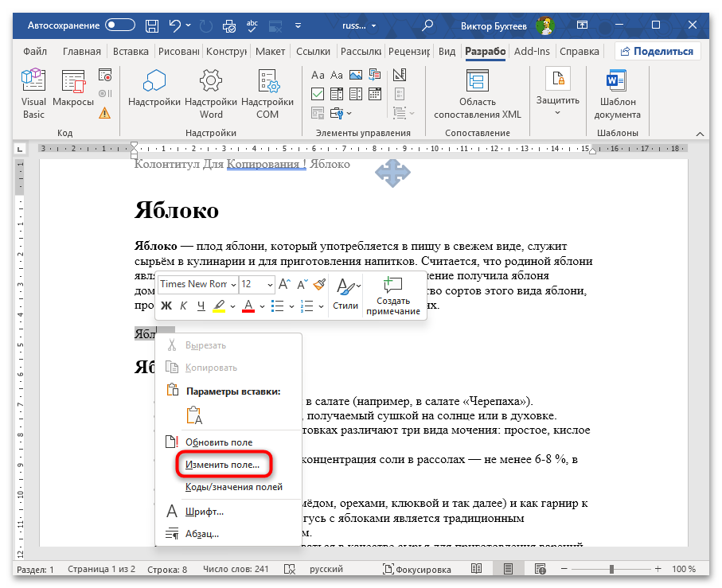Click the search magnifier in title bar
Image resolution: width=722 pixels, height=588 pixels.
tap(427, 25)
